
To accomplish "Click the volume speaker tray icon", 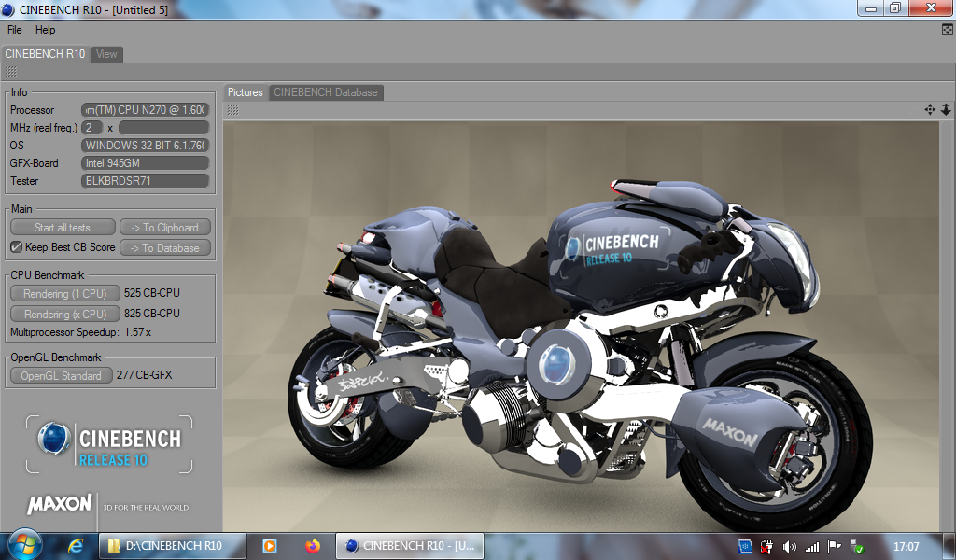I will point(790,546).
